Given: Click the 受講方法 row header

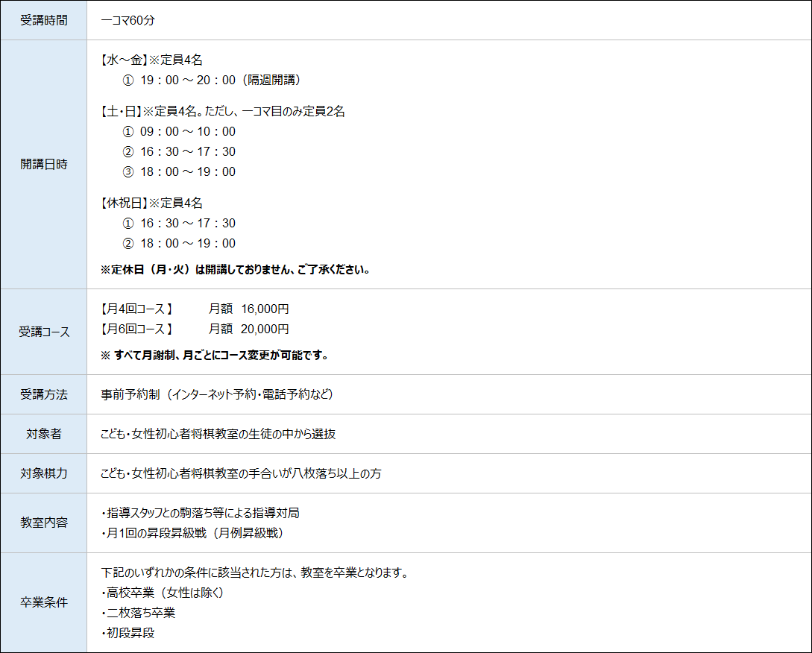Looking at the screenshot, I should [x=44, y=394].
